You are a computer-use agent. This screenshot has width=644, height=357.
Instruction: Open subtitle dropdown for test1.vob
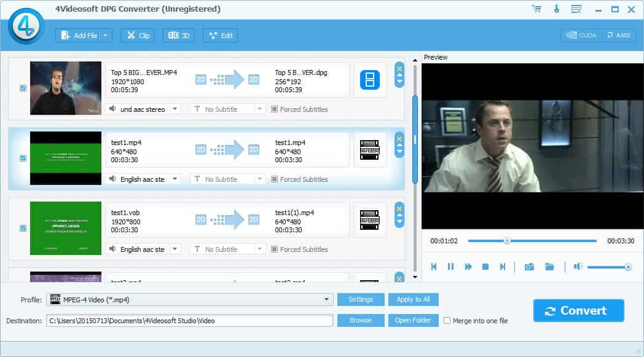point(259,249)
